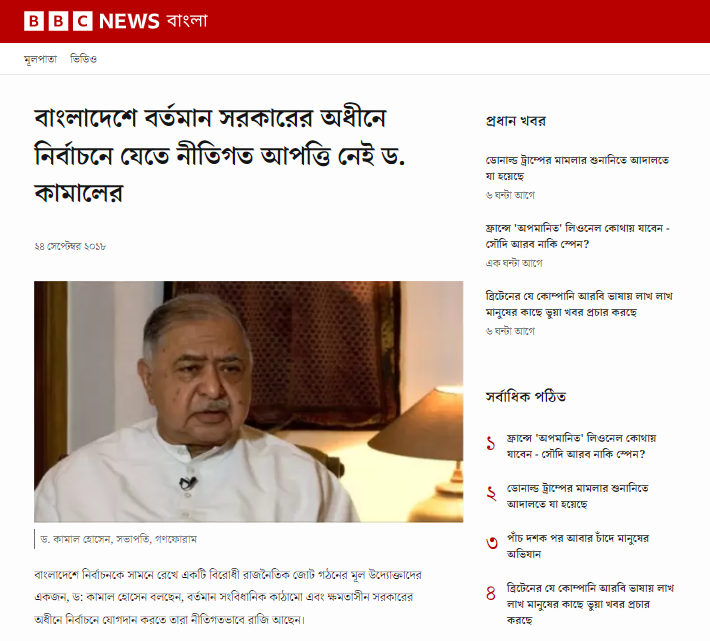The height and width of the screenshot is (641, 710).
Task: Click the Dr. Kamal Hossain article photo
Action: (x=249, y=402)
